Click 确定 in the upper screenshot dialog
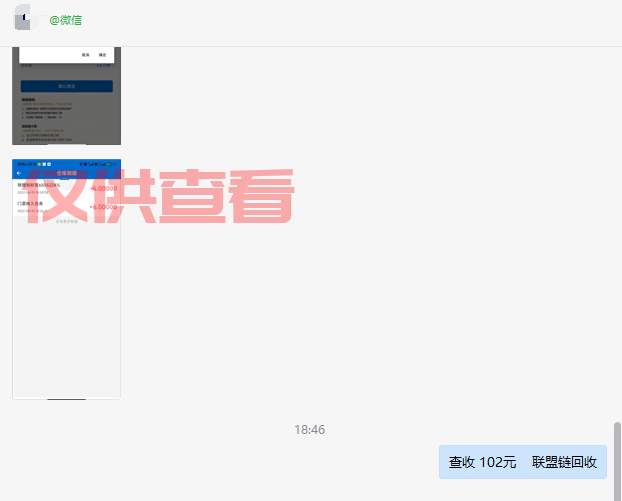Screen dimensions: 622x501 tap(103, 54)
